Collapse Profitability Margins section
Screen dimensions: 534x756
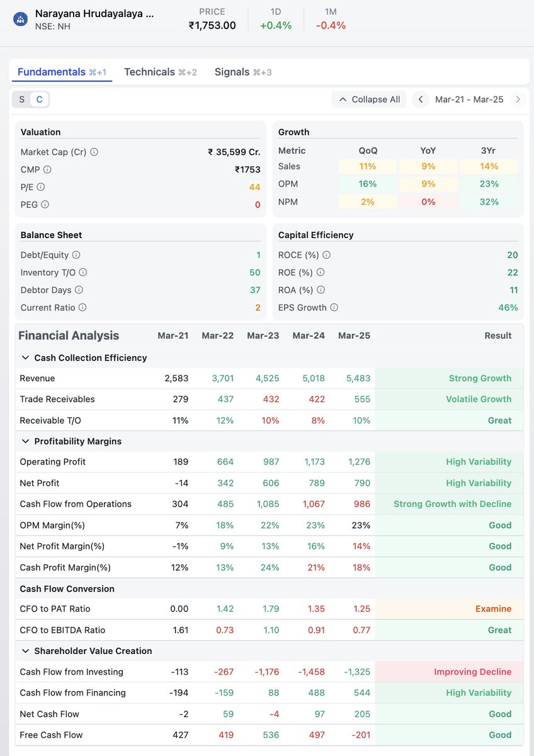25,442
